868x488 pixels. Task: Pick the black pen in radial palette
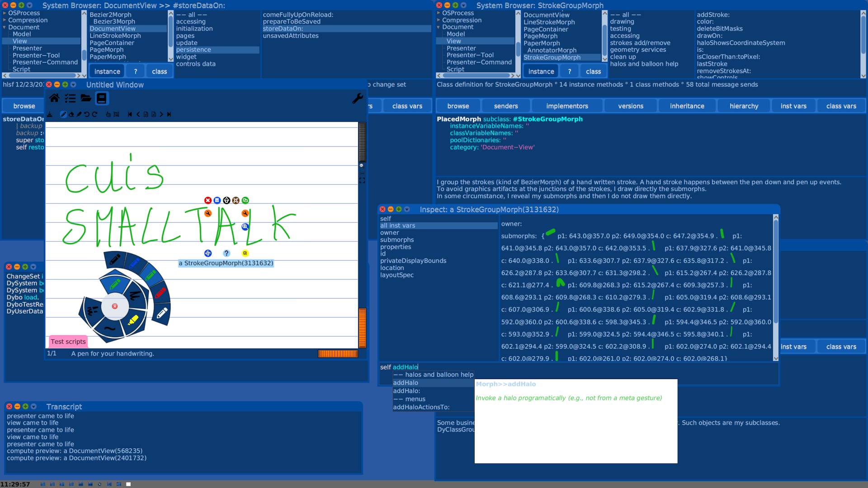point(115,259)
